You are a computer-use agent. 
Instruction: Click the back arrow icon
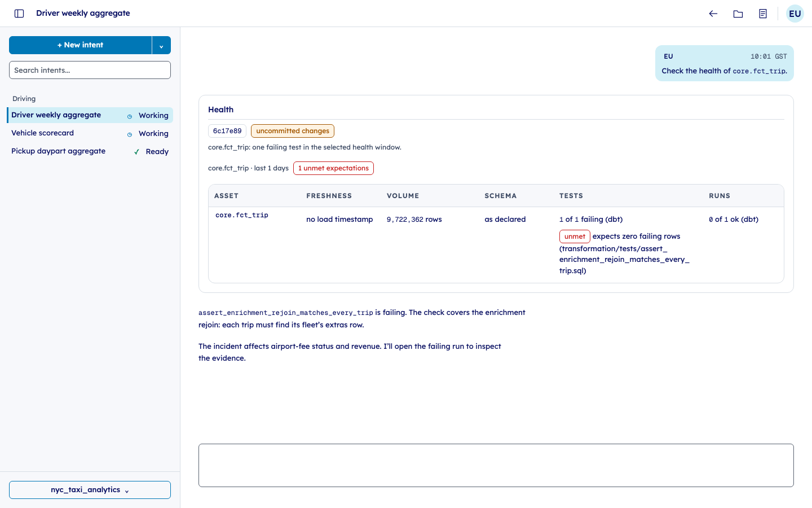point(713,14)
